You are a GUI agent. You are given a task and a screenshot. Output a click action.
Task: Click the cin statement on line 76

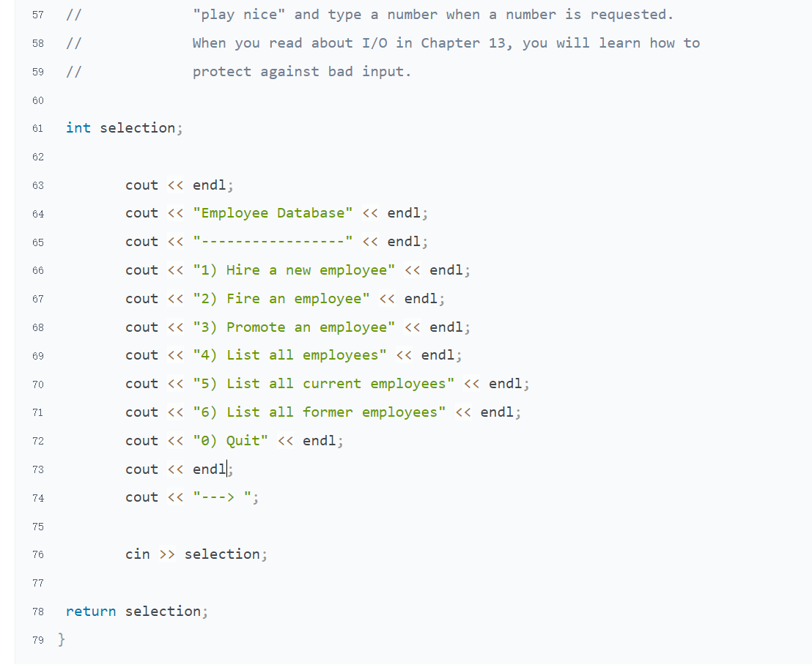(196, 554)
